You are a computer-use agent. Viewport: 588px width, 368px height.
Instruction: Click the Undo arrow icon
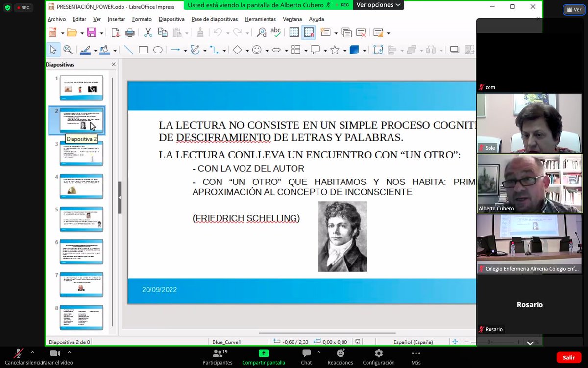218,33
